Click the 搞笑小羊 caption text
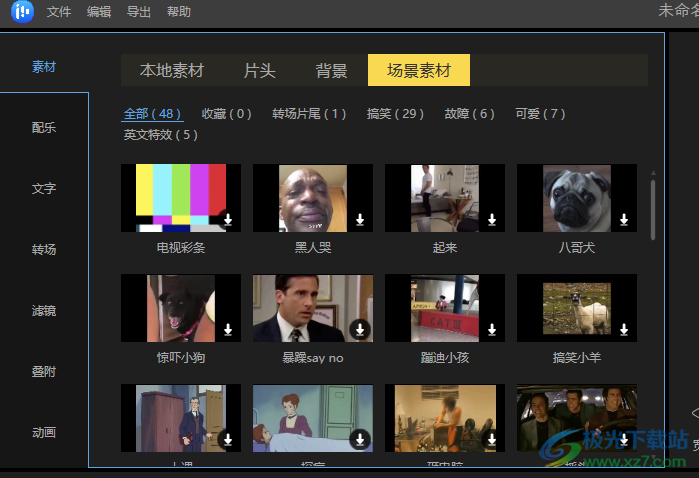 [x=577, y=358]
